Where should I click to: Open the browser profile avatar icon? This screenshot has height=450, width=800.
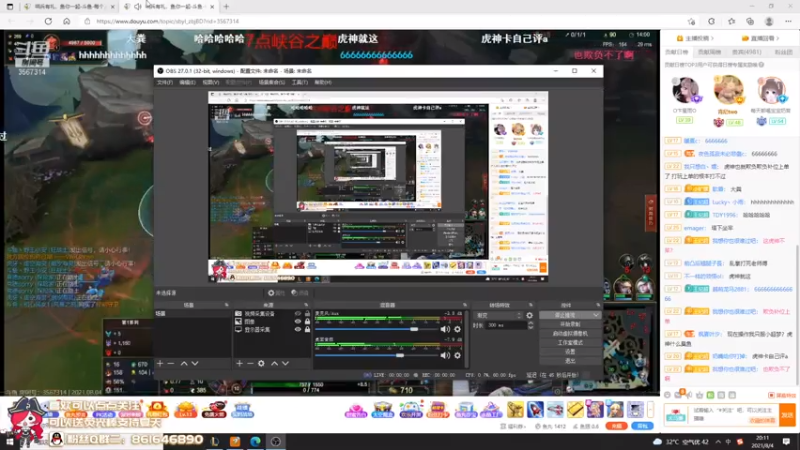click(769, 21)
